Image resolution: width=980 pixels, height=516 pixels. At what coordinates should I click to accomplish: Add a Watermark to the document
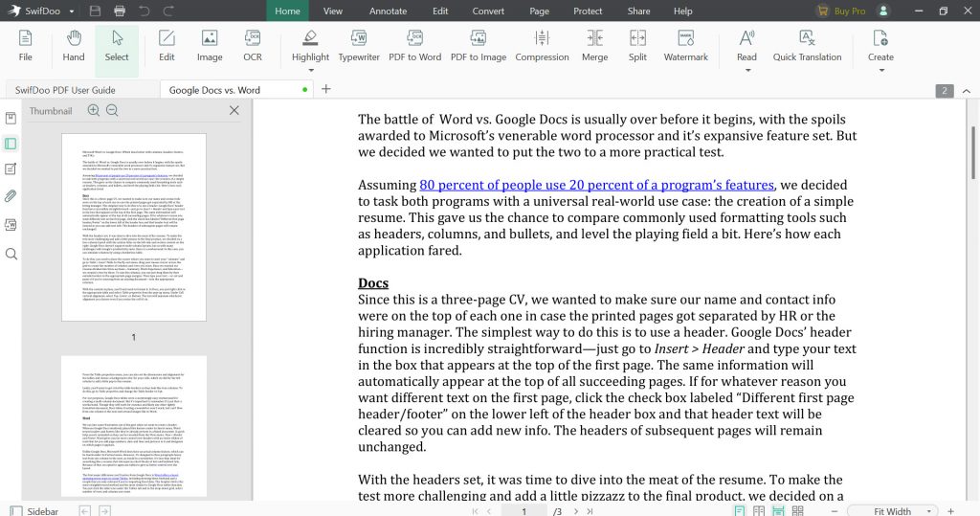click(685, 46)
